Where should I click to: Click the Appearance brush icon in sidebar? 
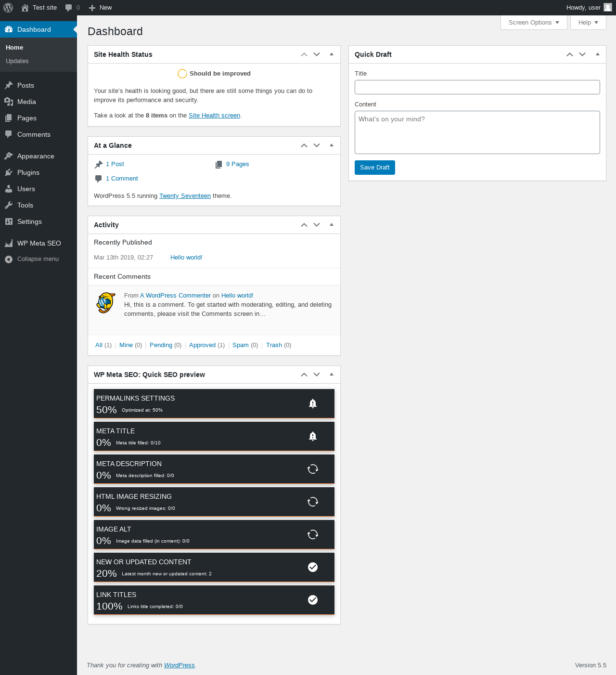tap(9, 156)
